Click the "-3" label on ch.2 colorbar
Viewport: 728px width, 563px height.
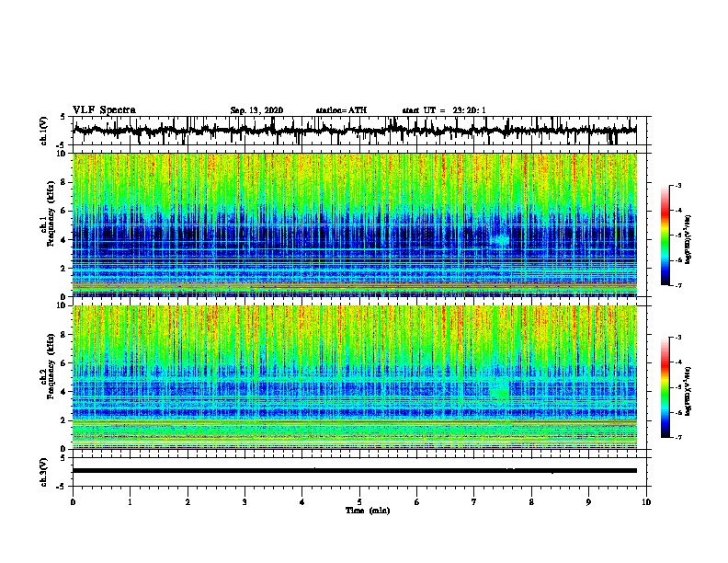coord(677,338)
